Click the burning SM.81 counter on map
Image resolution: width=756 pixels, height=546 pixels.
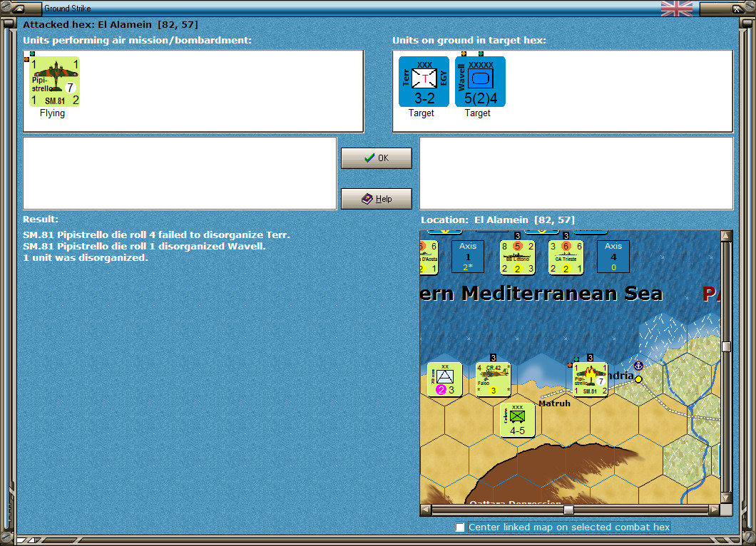[x=590, y=379]
